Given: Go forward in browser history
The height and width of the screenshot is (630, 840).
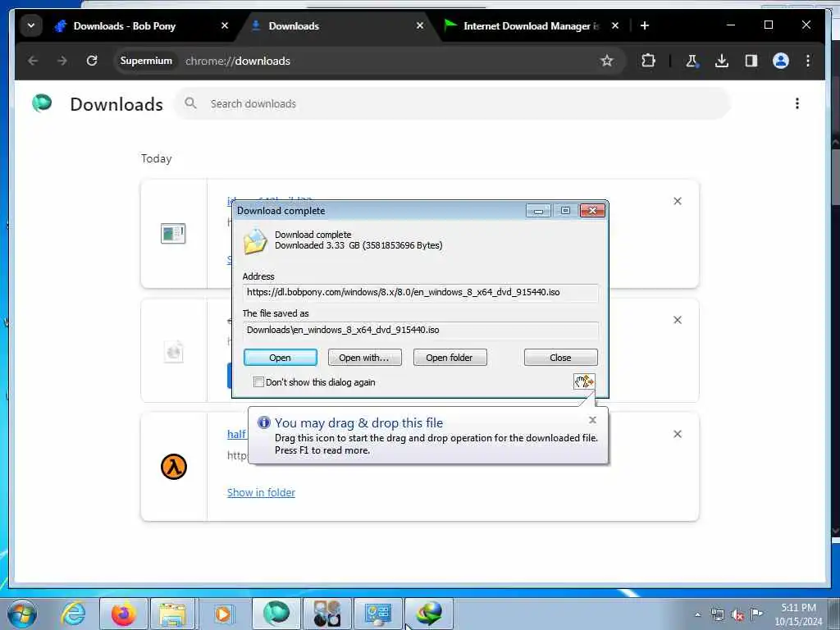Looking at the screenshot, I should (x=62, y=61).
